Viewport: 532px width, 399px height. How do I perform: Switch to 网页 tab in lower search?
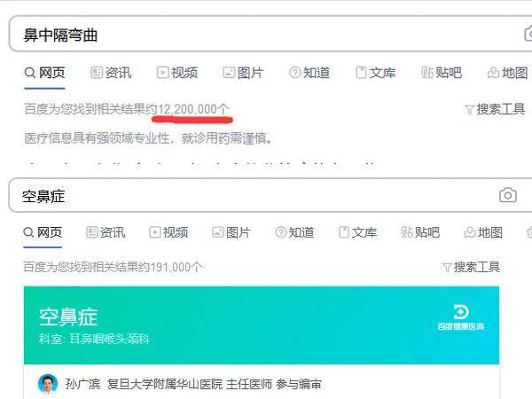[43, 232]
